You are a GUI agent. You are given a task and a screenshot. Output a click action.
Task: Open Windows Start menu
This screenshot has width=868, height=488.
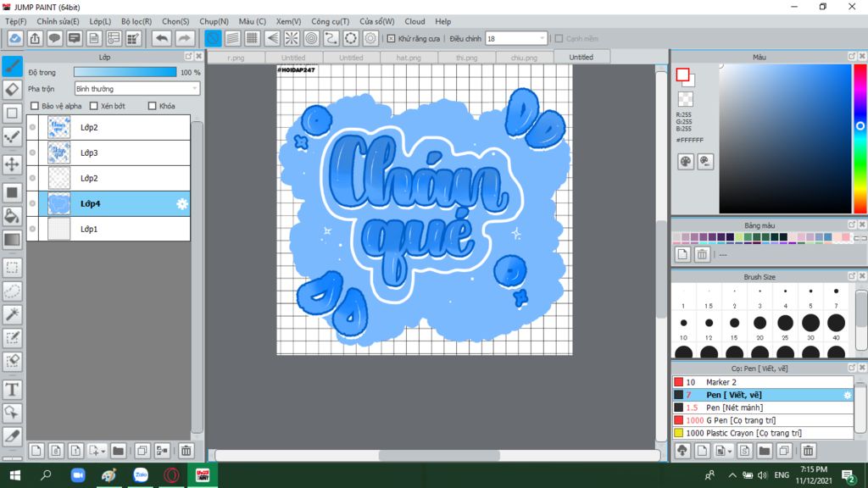click(15, 475)
